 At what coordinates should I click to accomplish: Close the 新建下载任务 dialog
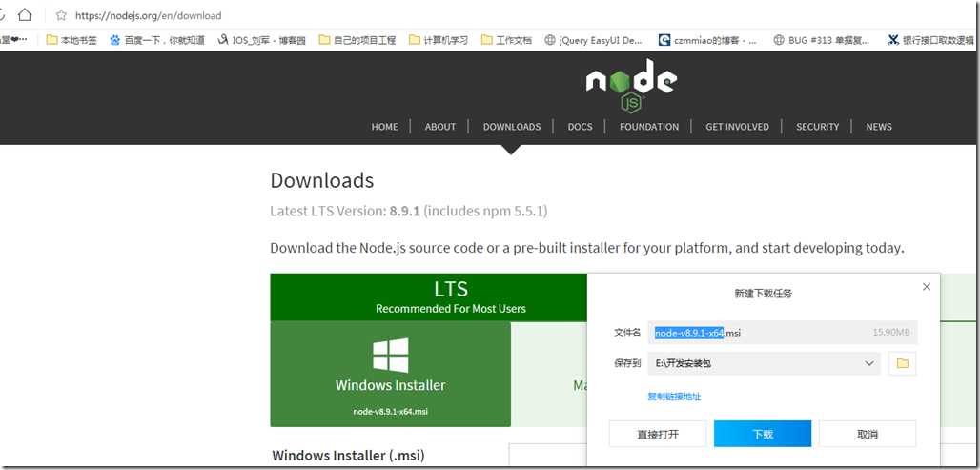point(927,287)
